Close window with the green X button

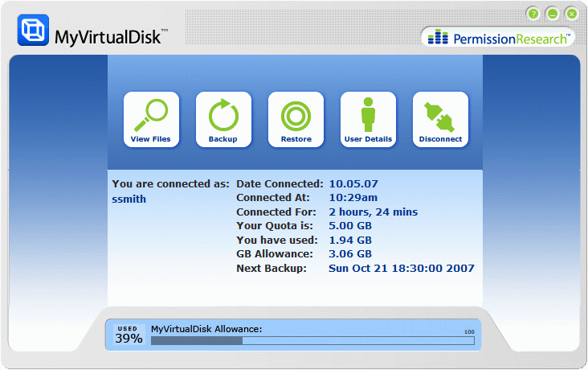[x=571, y=14]
